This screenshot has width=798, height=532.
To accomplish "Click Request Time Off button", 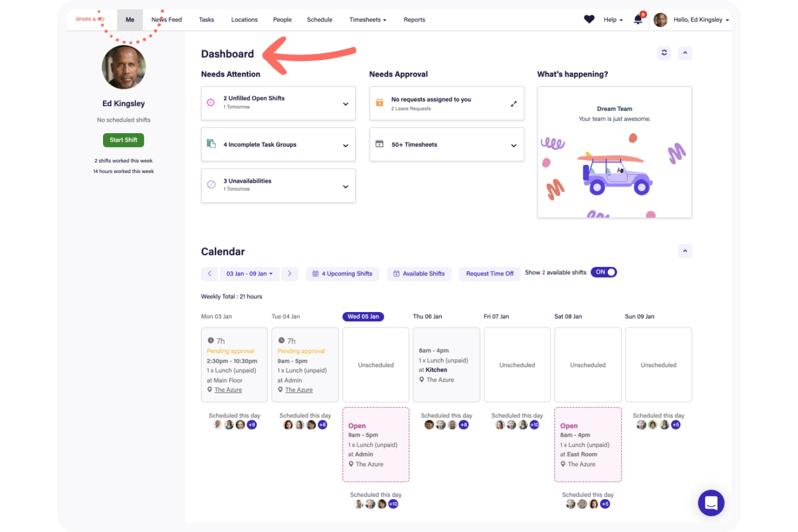I will 490,273.
